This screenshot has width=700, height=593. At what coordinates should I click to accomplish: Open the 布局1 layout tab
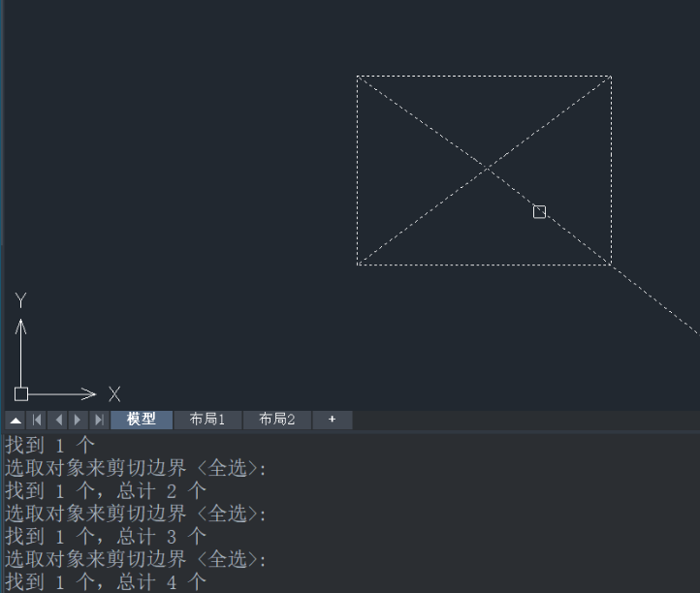(207, 420)
